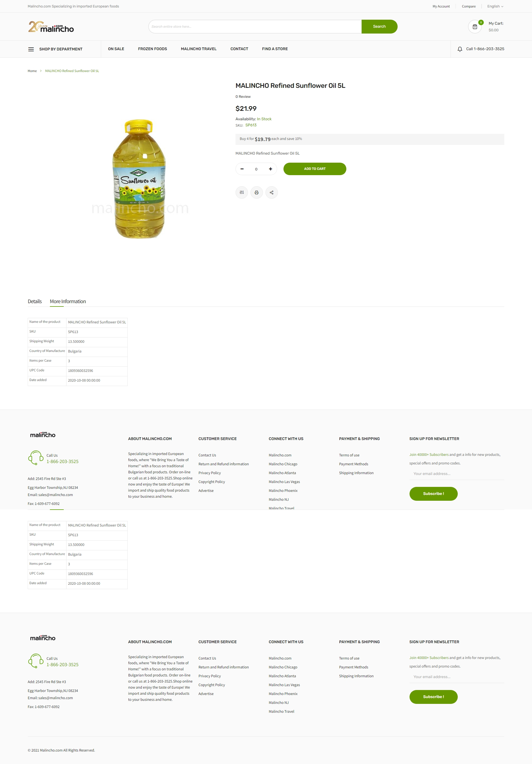Open the Details tab
This screenshot has height=764, width=532.
35,301
